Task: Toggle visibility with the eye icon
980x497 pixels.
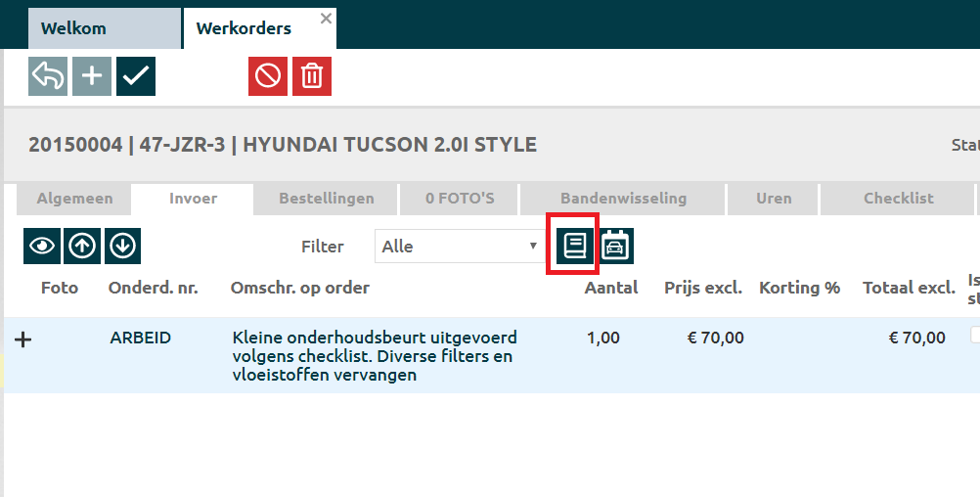Action: 42,247
